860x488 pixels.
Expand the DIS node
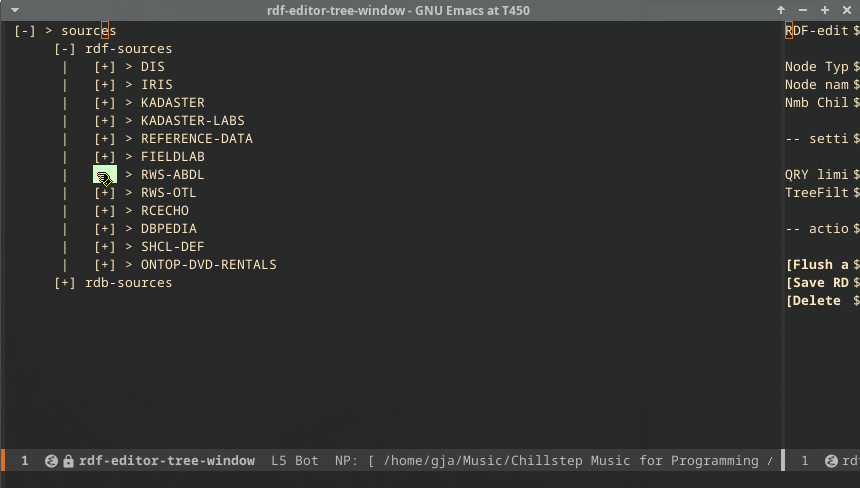[x=105, y=67]
